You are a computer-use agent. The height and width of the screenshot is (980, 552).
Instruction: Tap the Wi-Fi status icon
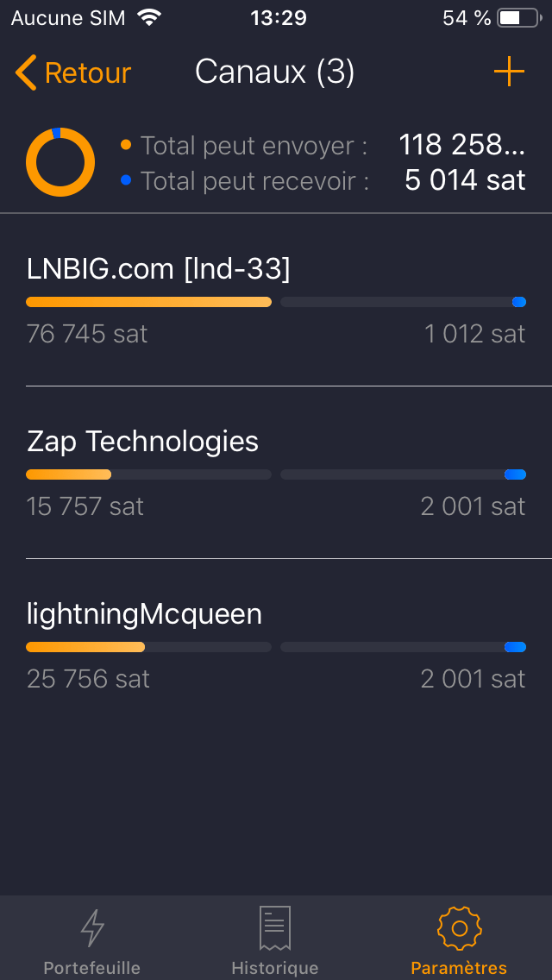click(x=149, y=18)
